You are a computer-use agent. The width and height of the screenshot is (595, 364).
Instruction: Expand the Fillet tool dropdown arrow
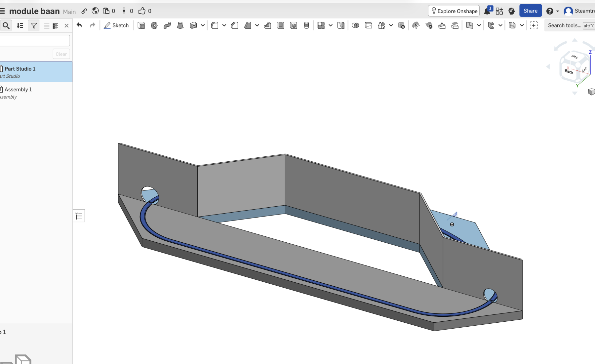tap(224, 25)
